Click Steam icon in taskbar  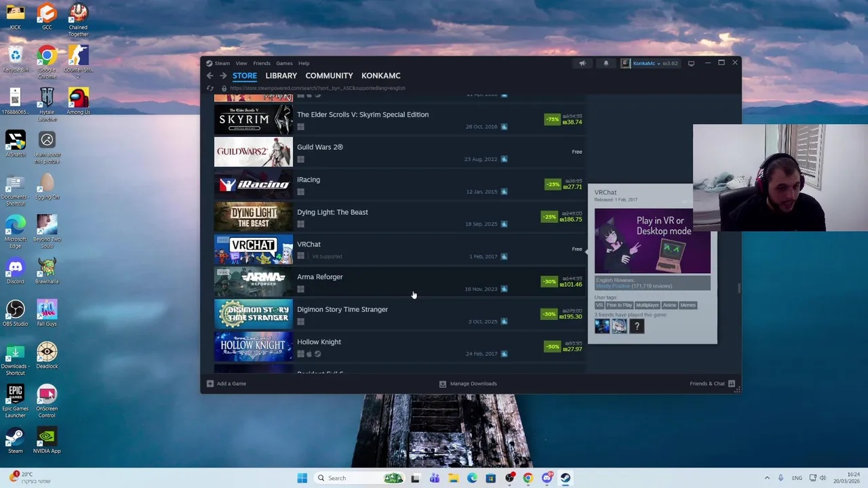[565, 478]
